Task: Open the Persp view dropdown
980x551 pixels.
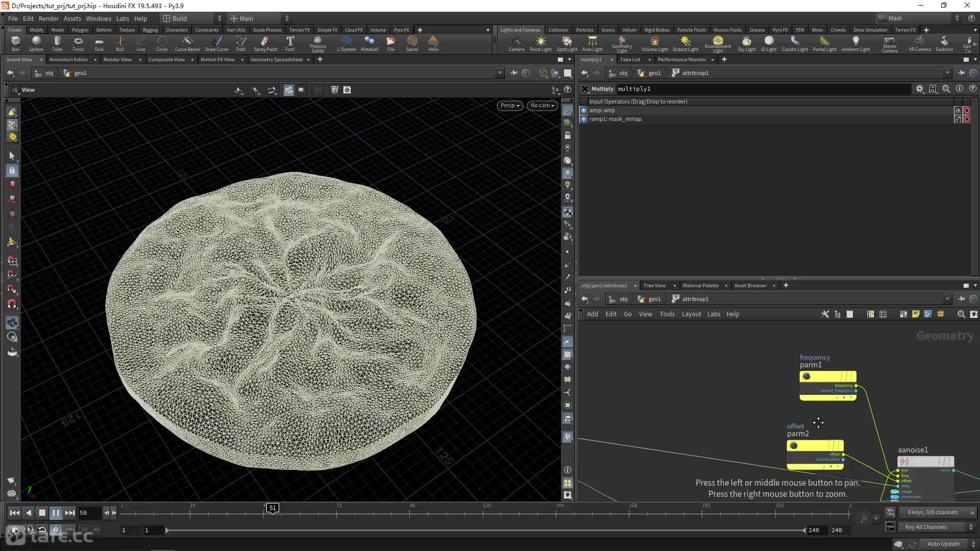Action: tap(510, 106)
